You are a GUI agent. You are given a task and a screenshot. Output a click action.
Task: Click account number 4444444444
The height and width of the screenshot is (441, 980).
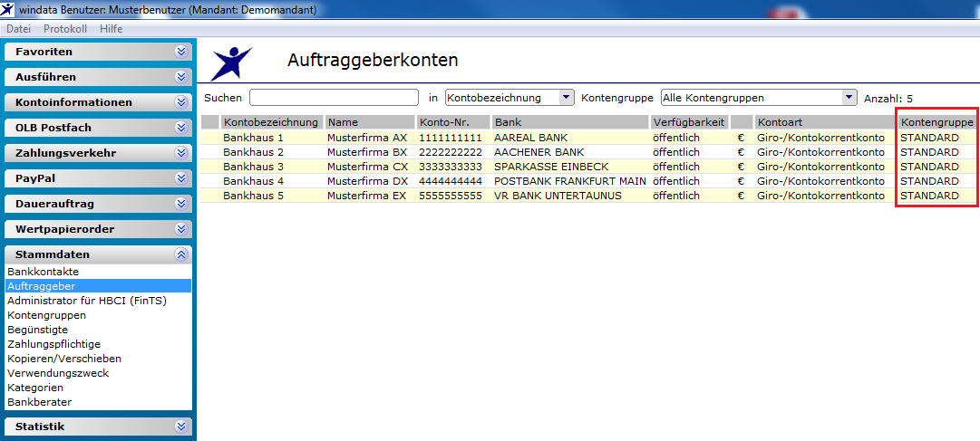coord(452,181)
